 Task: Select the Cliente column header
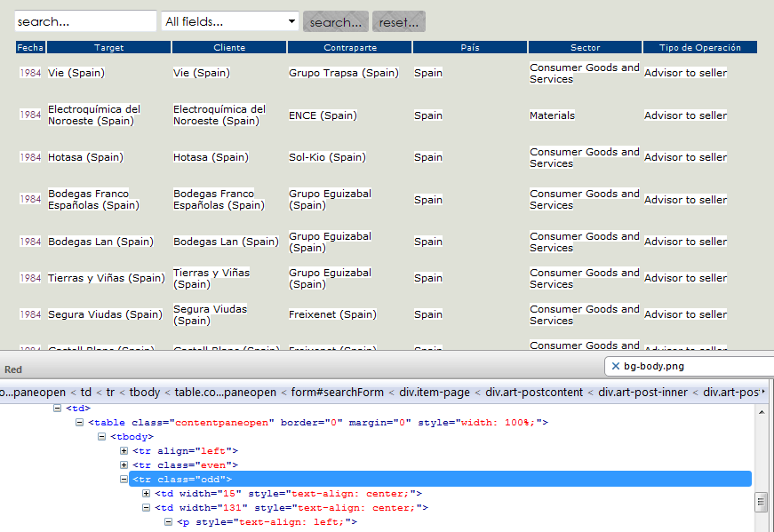[x=229, y=47]
